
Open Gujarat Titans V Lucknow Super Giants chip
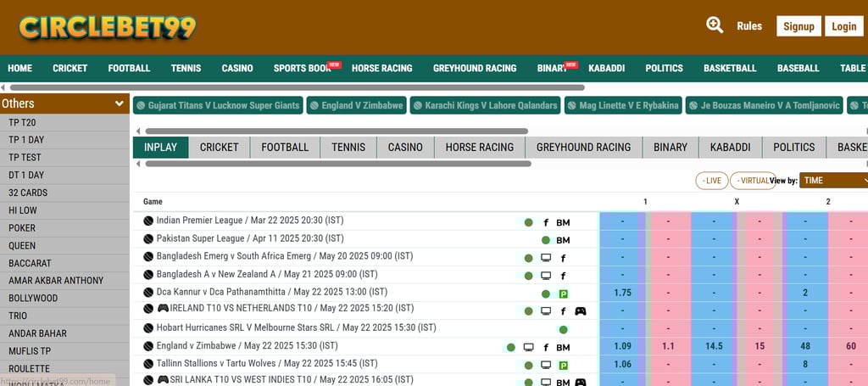pos(218,105)
